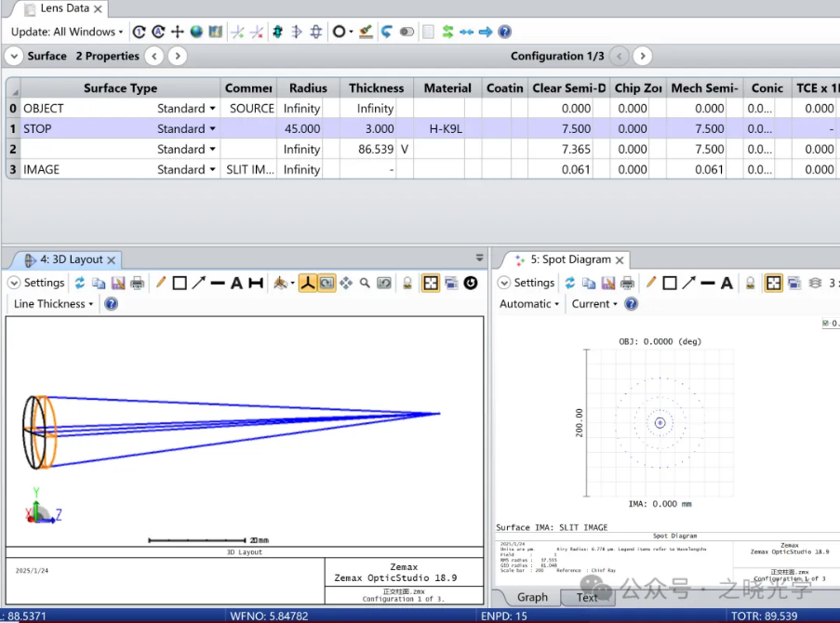Viewport: 840px width, 623px height.
Task: Toggle the wavelength checkbox in Spot Diagram legend
Action: click(826, 324)
